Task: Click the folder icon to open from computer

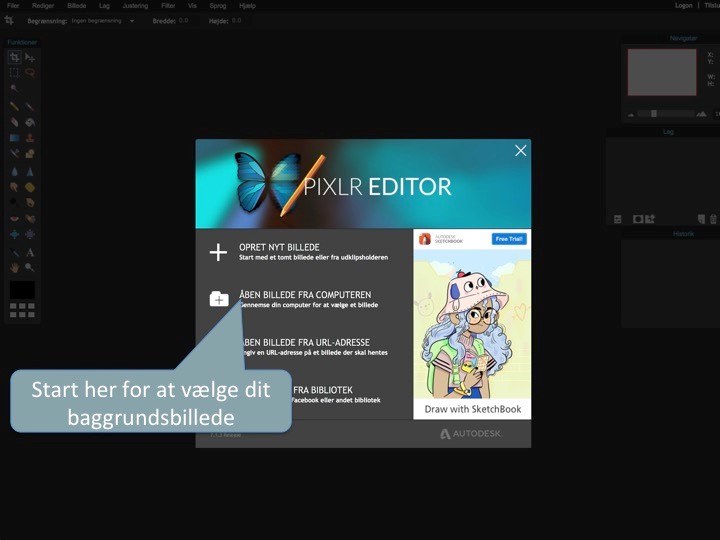Action: (x=219, y=299)
